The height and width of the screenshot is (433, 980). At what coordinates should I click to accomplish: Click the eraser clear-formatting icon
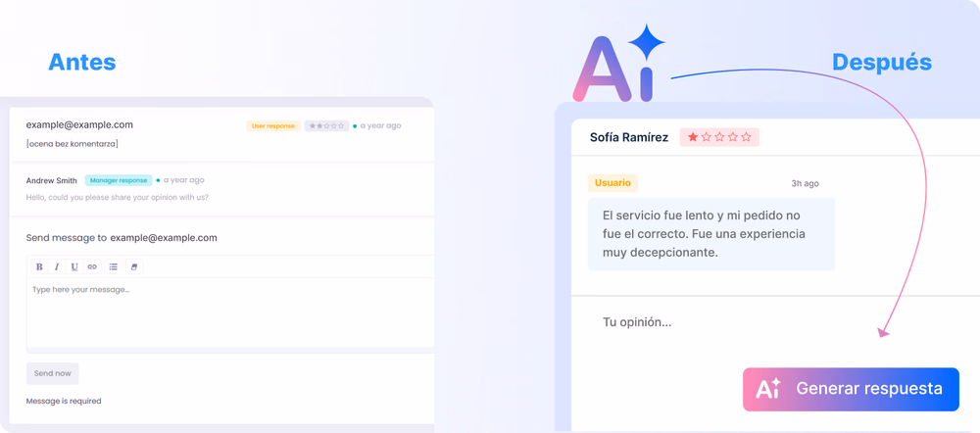134,266
